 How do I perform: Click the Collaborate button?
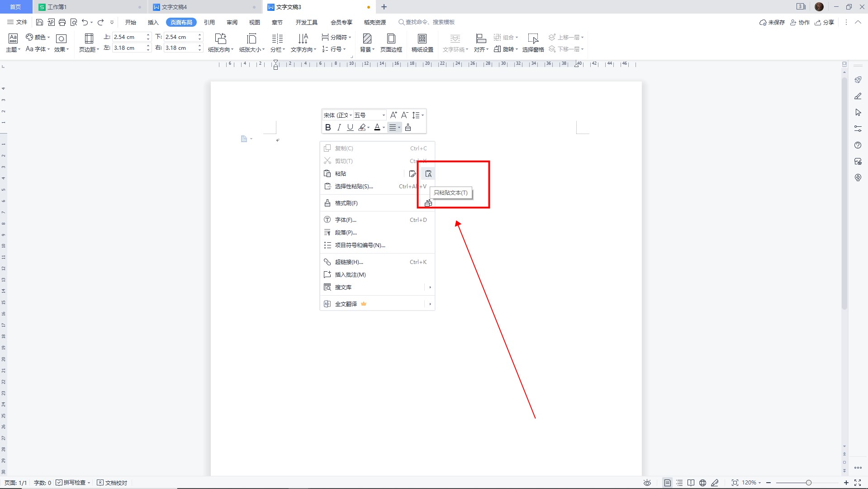click(800, 22)
